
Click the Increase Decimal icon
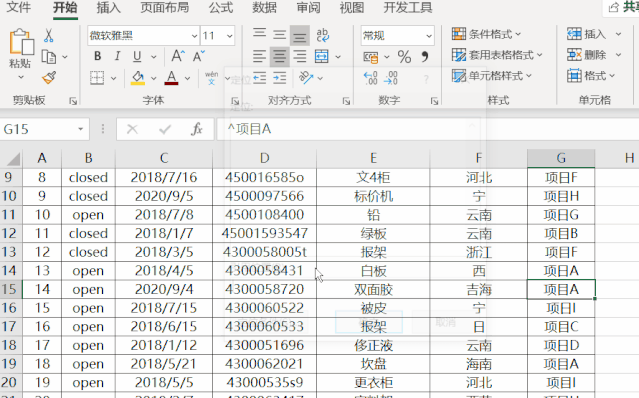[370, 77]
